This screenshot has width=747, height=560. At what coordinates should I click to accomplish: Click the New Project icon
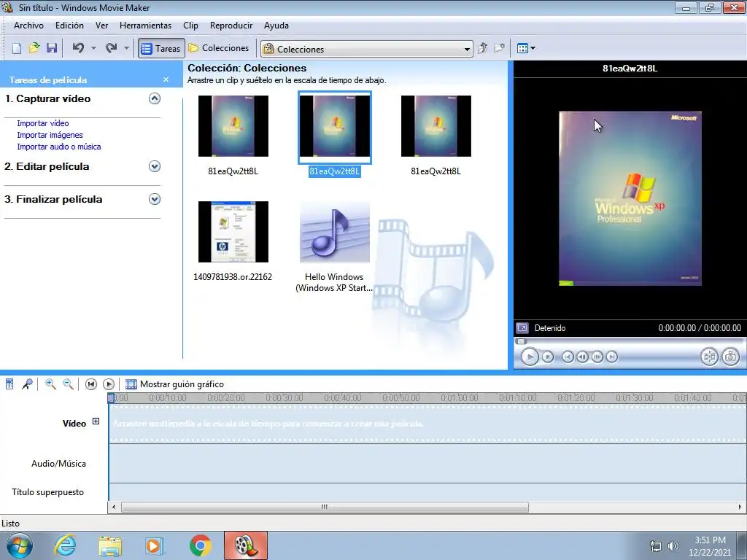pos(17,48)
